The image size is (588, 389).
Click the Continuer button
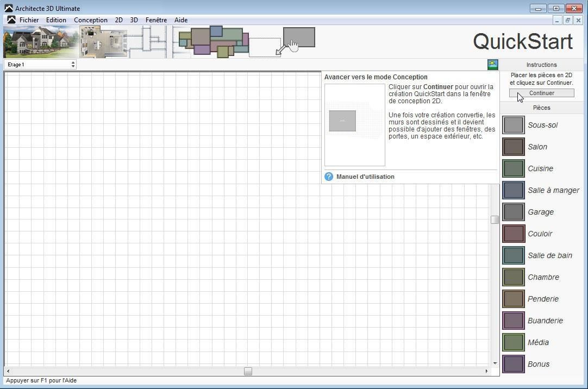(x=541, y=93)
